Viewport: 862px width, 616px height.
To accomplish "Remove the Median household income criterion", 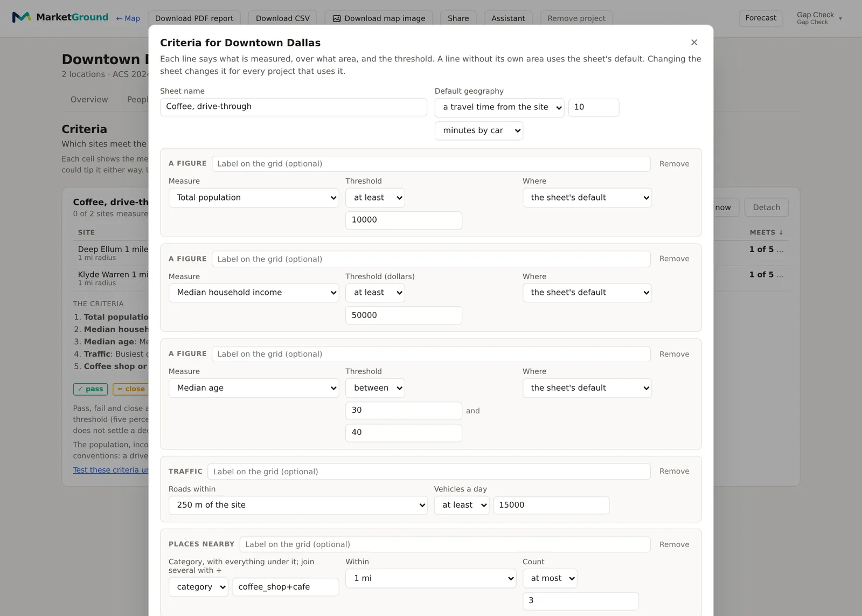I will (674, 259).
